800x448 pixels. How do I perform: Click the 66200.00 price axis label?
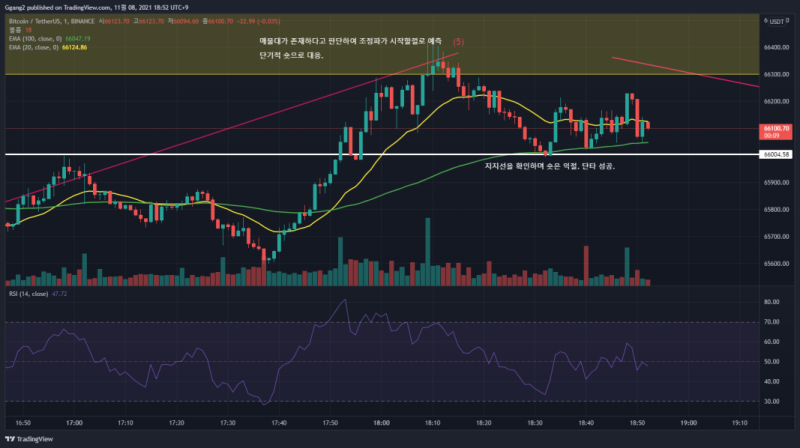pyautogui.click(x=776, y=102)
